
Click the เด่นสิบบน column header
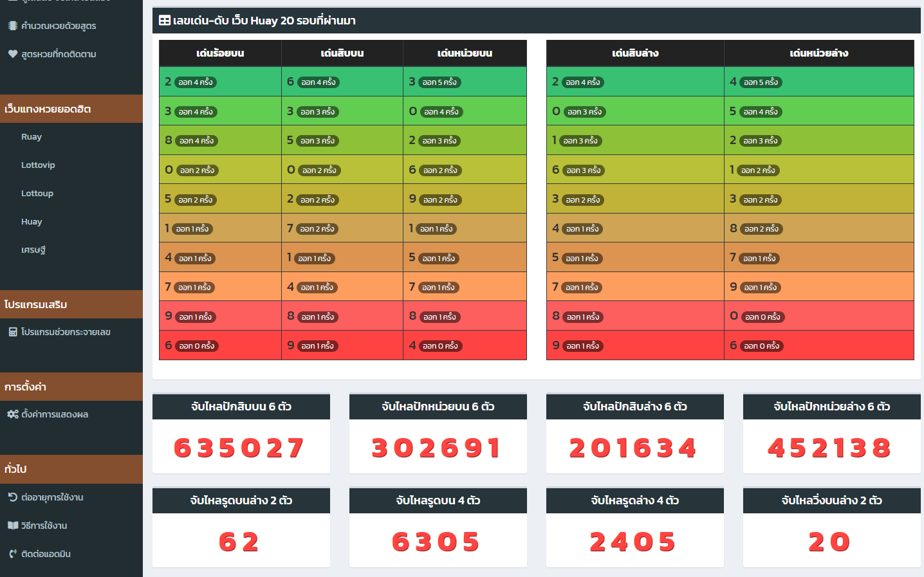342,53
